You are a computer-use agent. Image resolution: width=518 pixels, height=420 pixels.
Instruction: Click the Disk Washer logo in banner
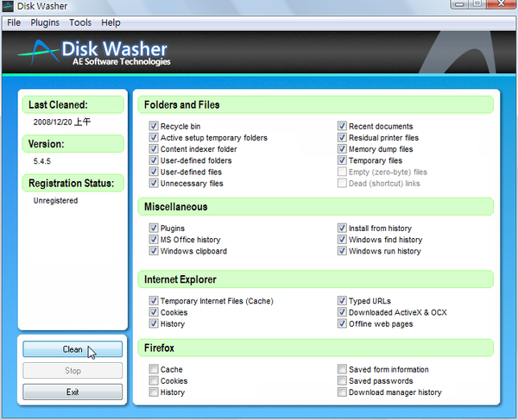(94, 52)
